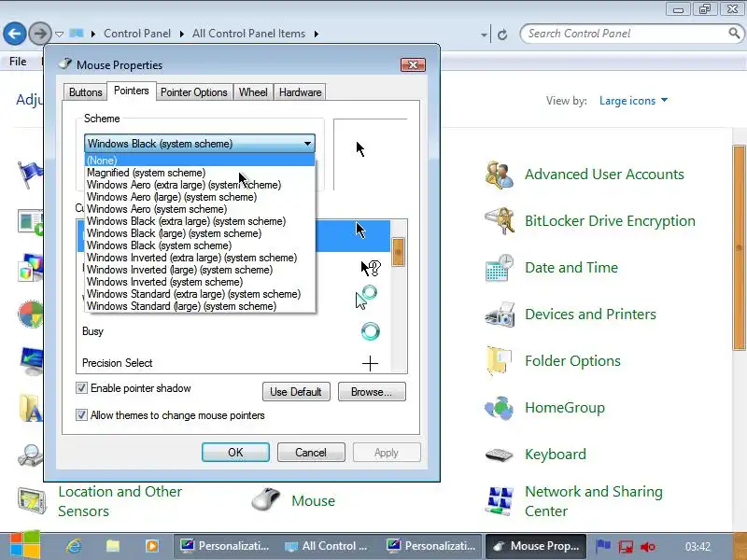
Task: Launch Internet Explorer from the taskbar
Action: pyautogui.click(x=74, y=546)
